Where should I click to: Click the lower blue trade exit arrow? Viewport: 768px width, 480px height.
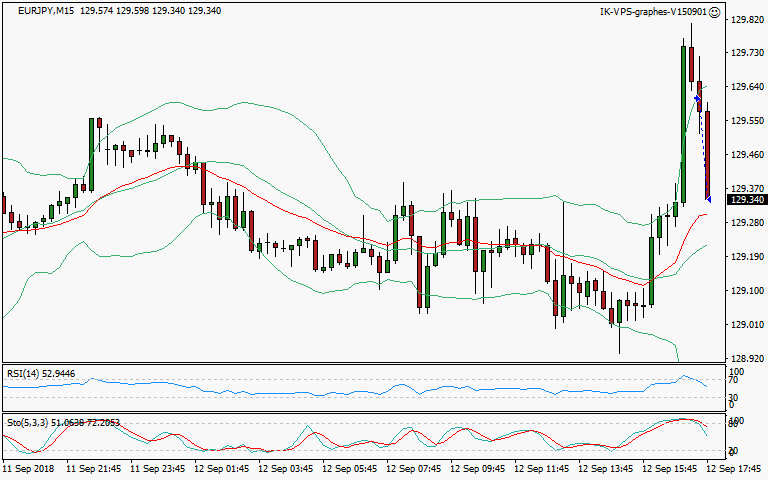click(x=708, y=199)
